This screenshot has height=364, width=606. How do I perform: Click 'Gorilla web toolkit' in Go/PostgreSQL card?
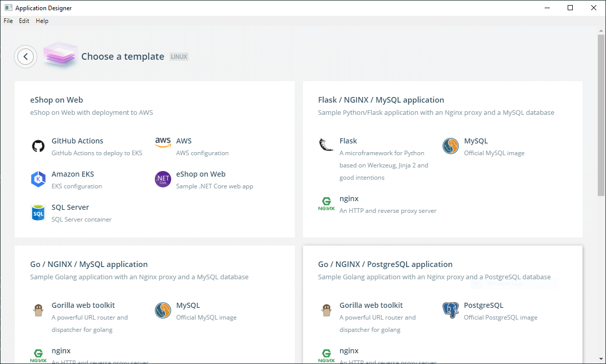coord(371,305)
